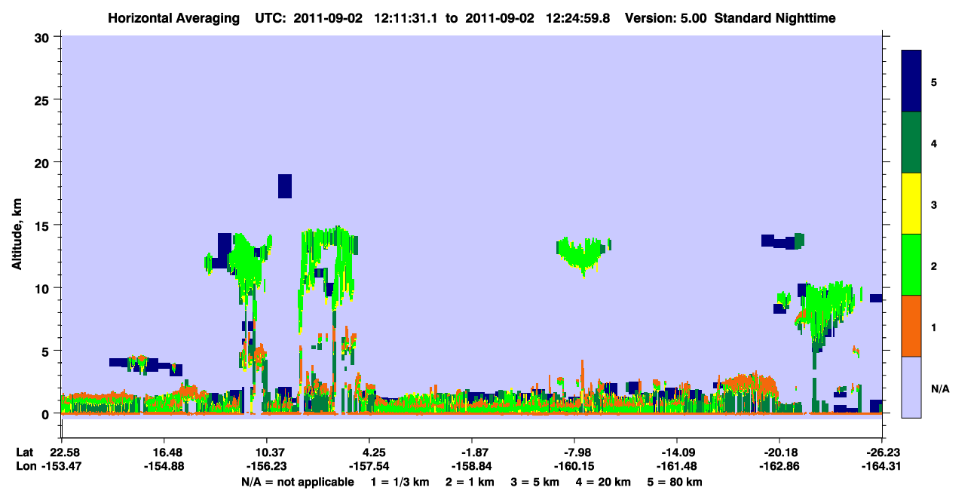Click the bright green level 2 swatch

911,265
